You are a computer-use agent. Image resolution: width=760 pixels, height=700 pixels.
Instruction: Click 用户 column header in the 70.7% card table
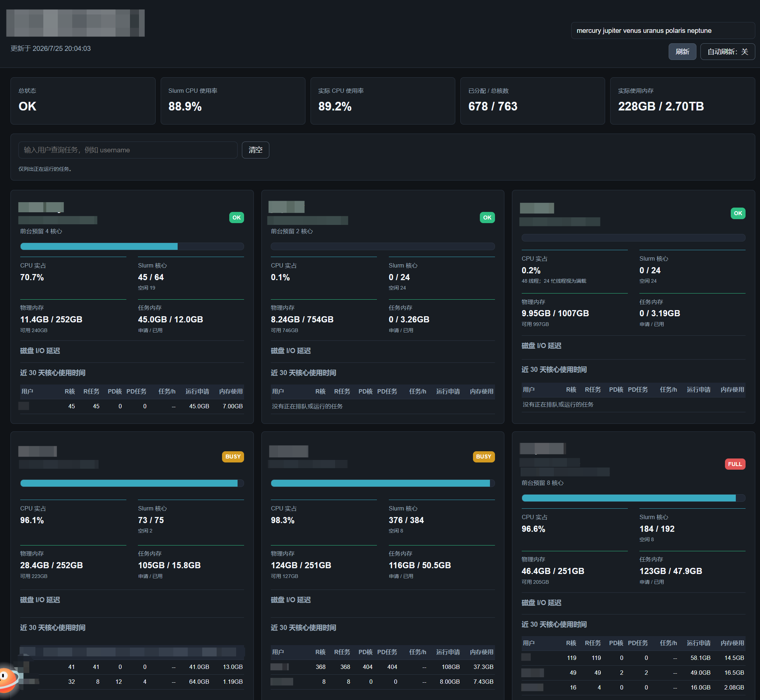(x=27, y=391)
